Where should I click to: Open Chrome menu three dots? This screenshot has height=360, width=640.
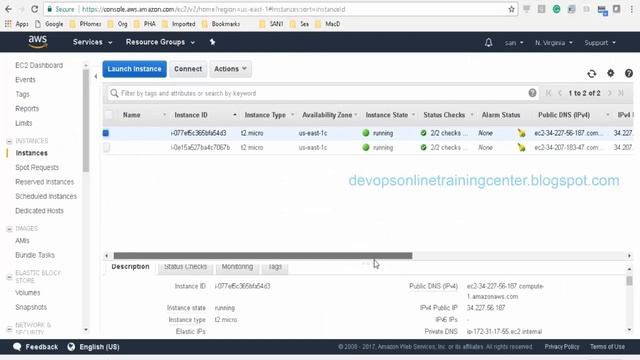pos(631,9)
